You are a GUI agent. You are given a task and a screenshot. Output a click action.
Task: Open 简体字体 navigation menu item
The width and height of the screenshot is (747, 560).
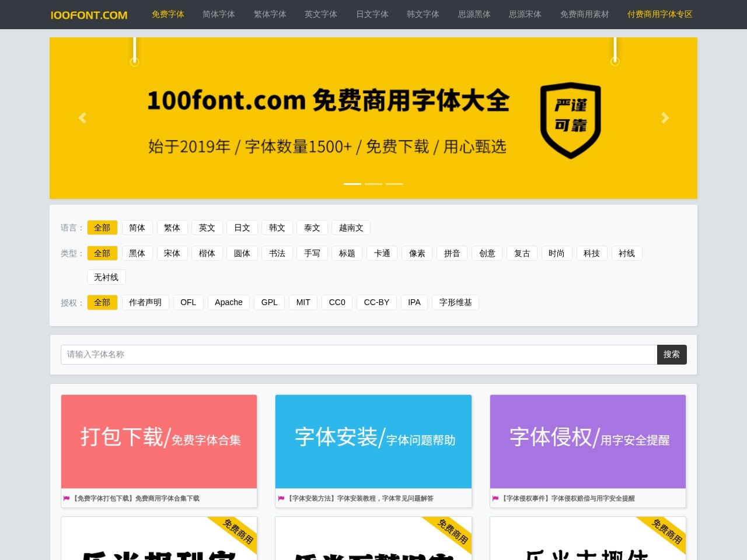pyautogui.click(x=219, y=14)
